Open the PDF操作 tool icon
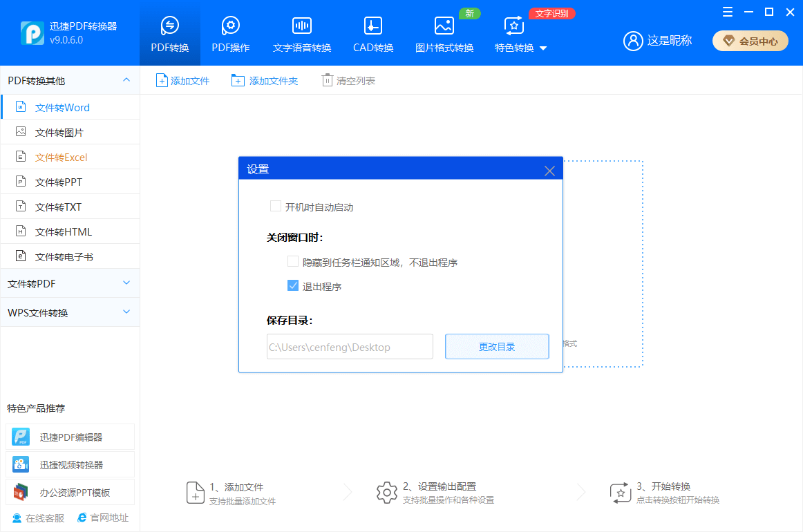This screenshot has width=803, height=532. (230, 26)
